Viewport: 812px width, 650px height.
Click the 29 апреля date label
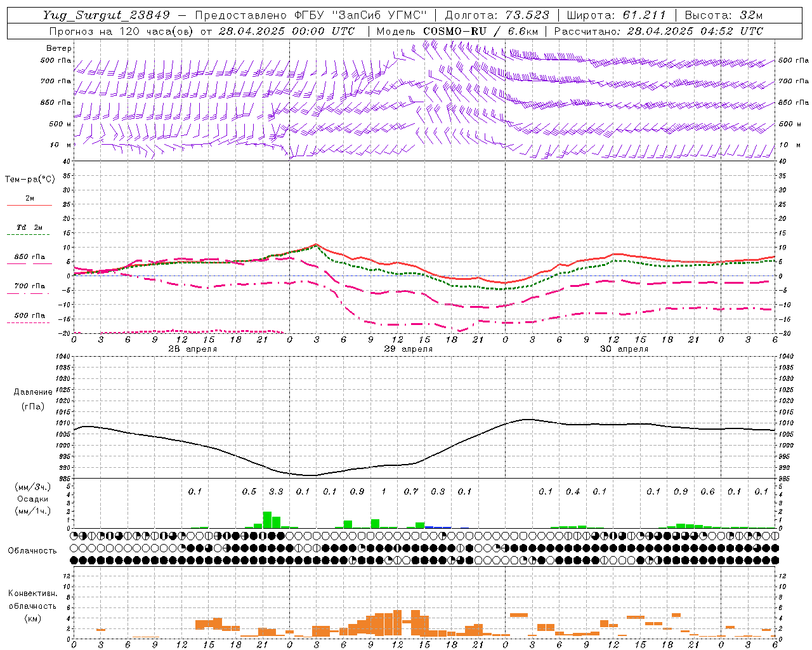click(x=409, y=349)
